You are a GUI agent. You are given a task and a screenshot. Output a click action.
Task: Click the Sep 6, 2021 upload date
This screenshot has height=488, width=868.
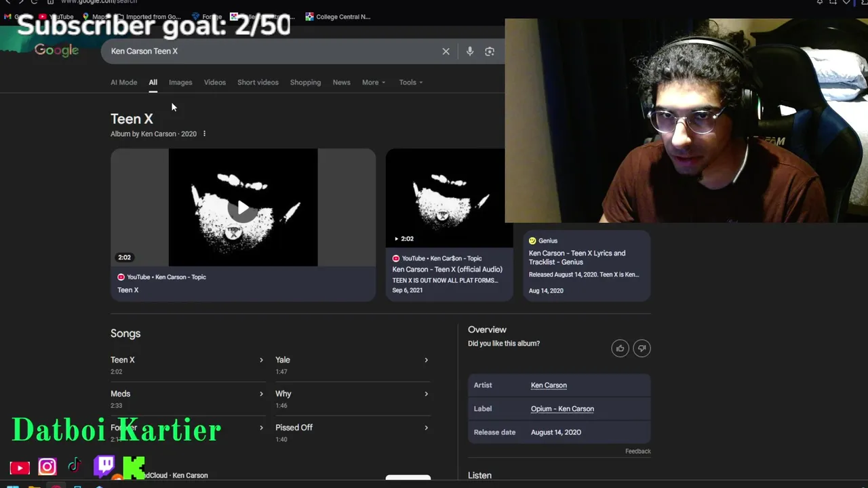pos(408,291)
